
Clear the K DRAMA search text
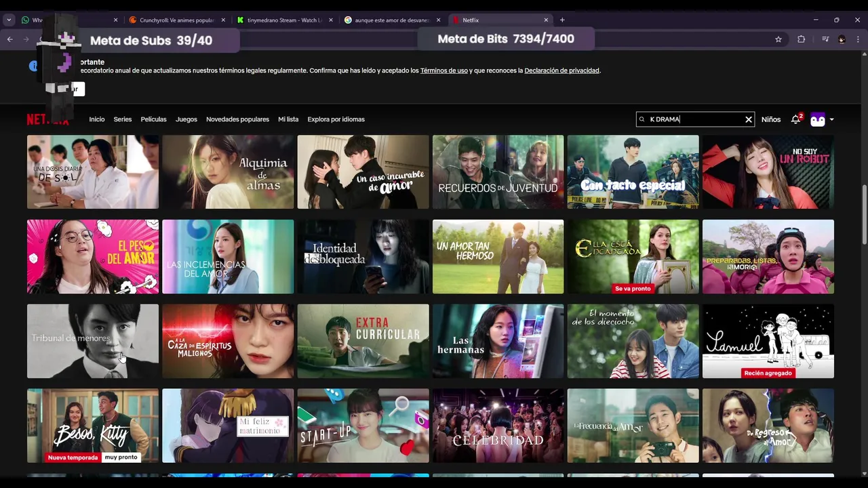[x=749, y=119]
